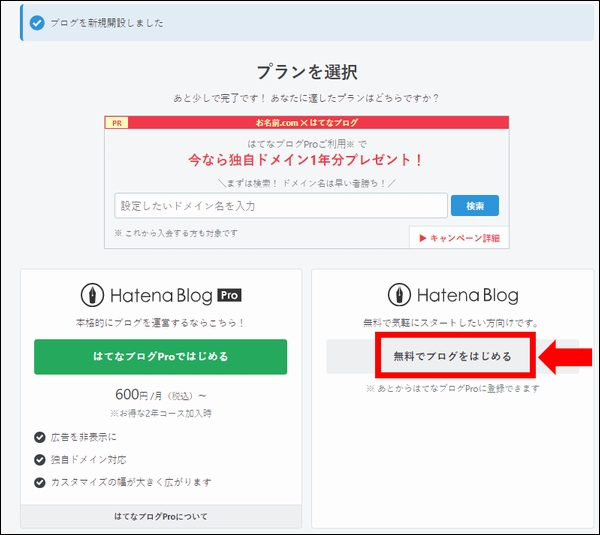Image resolution: width=600 pixels, height=535 pixels.
Task: Click はてなブログProご利用 subtitle text
Action: pos(307,144)
